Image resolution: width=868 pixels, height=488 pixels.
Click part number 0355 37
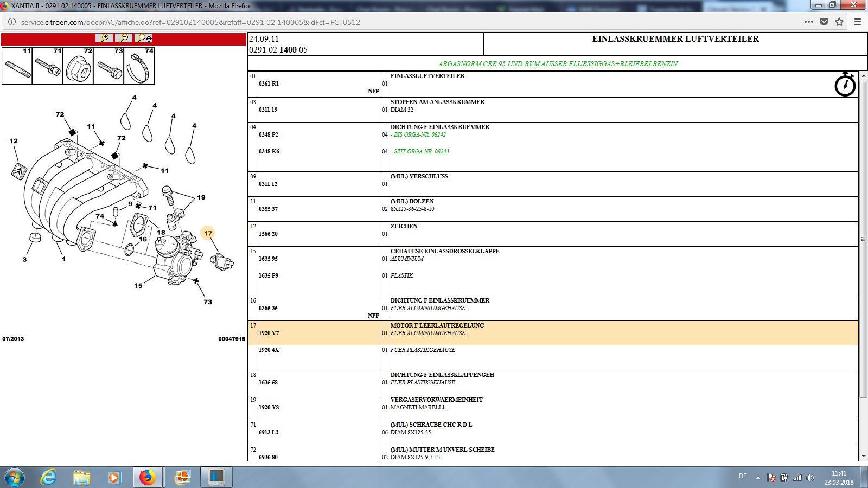268,209
